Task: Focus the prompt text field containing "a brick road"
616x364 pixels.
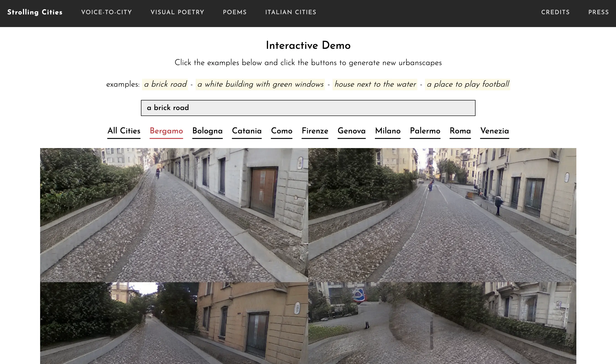Action: [308, 108]
